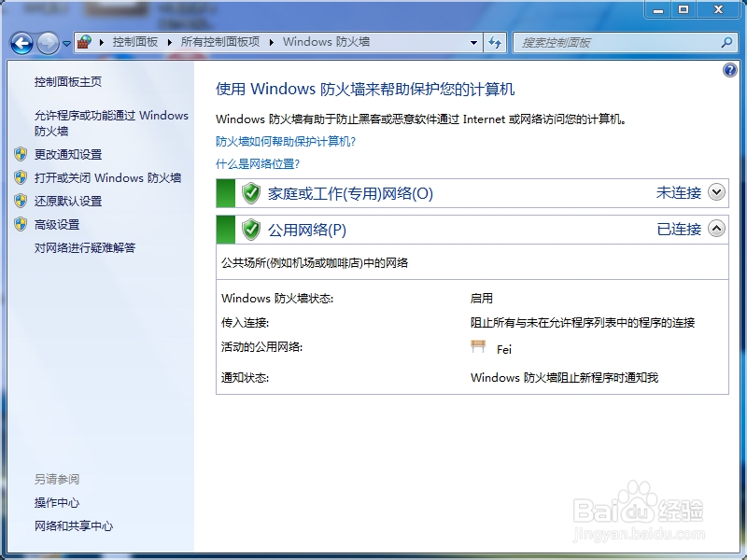Expand the arrow before 控制面板 breadcrumb
This screenshot has height=560, width=747.
(x=102, y=42)
